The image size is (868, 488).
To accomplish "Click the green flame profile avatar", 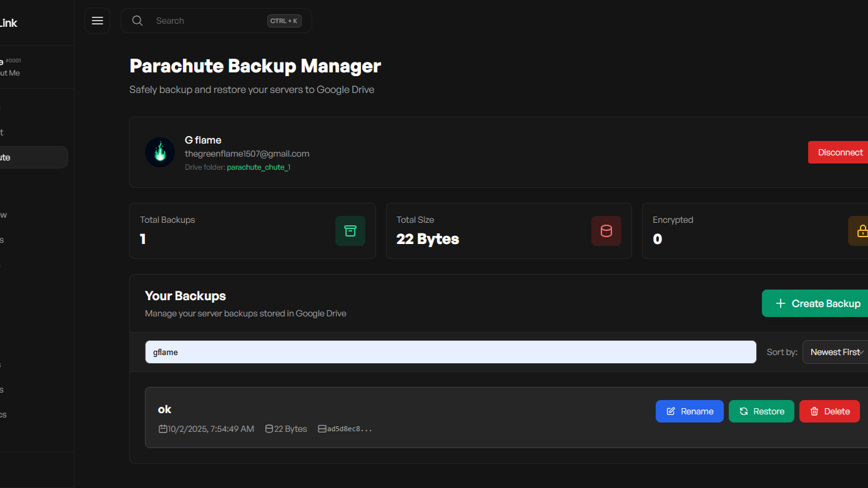I will [160, 152].
